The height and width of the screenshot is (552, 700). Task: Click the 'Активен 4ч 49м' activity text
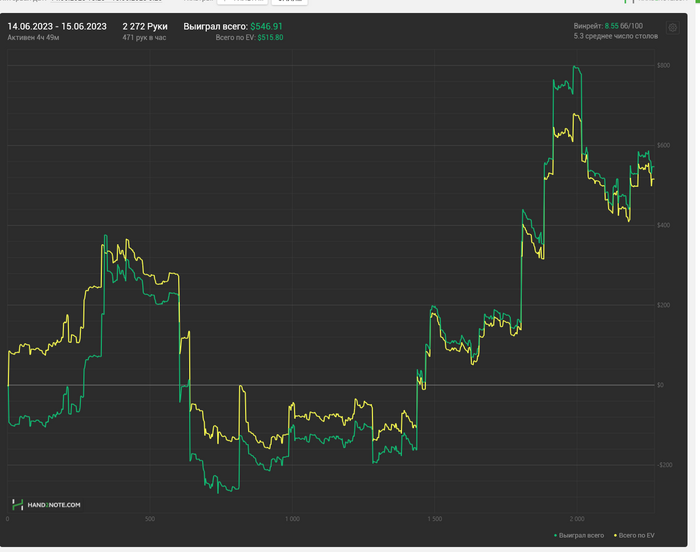point(33,38)
